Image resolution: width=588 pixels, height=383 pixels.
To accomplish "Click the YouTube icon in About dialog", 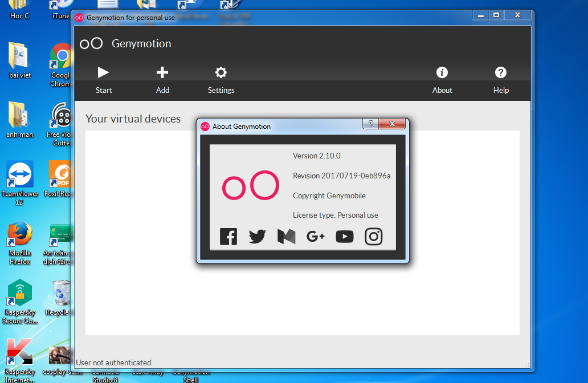I will [x=344, y=236].
